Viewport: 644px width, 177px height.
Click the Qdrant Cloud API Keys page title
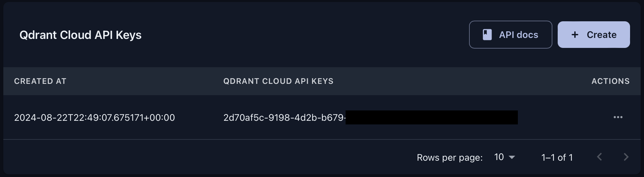pos(80,35)
